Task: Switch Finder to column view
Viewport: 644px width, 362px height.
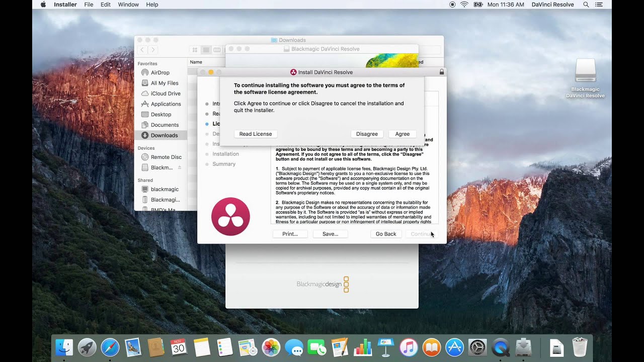Action: tap(217, 50)
